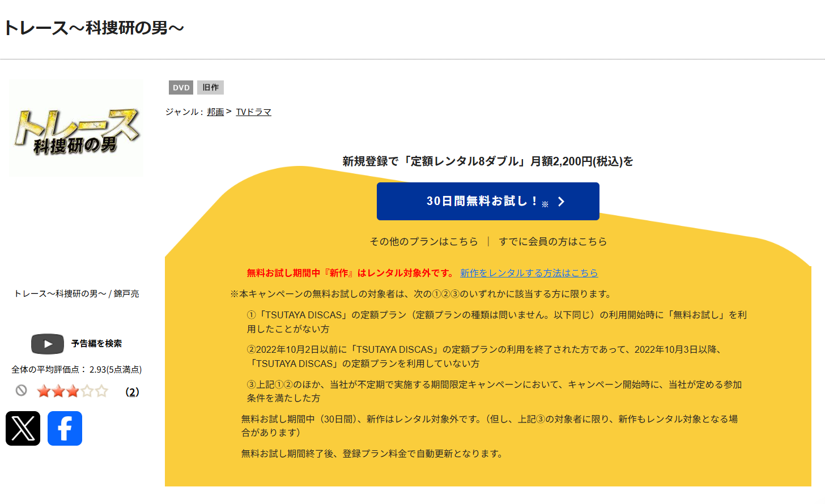Image resolution: width=825 pixels, height=504 pixels.
Task: Click the page title トレース～科捜研の男～
Action: [x=94, y=28]
